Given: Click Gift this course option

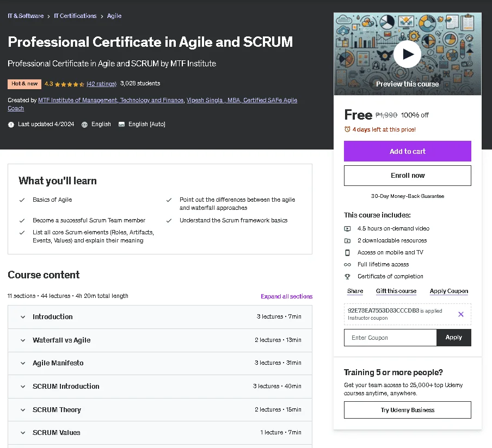Looking at the screenshot, I should [x=396, y=291].
